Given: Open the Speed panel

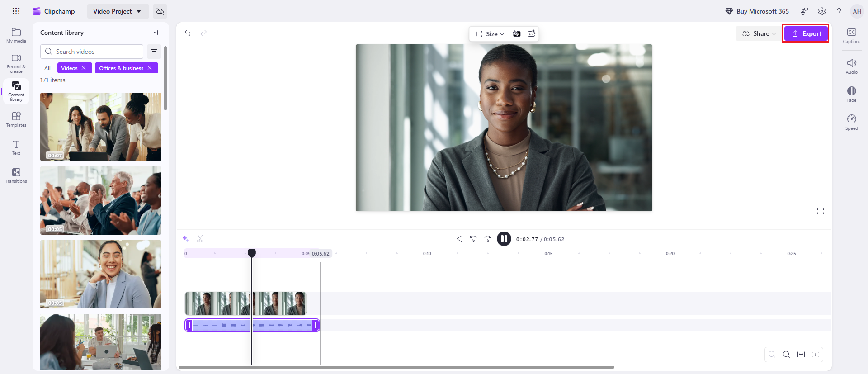Looking at the screenshot, I should 852,122.
